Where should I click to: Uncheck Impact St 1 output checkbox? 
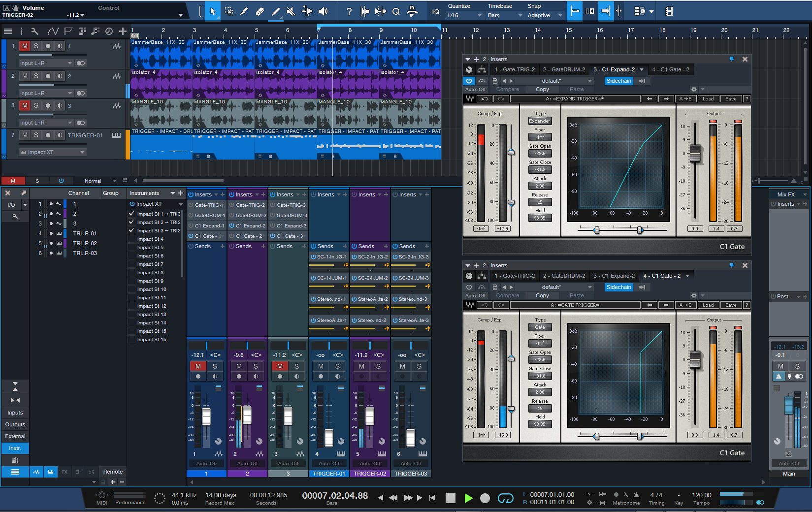click(x=131, y=214)
